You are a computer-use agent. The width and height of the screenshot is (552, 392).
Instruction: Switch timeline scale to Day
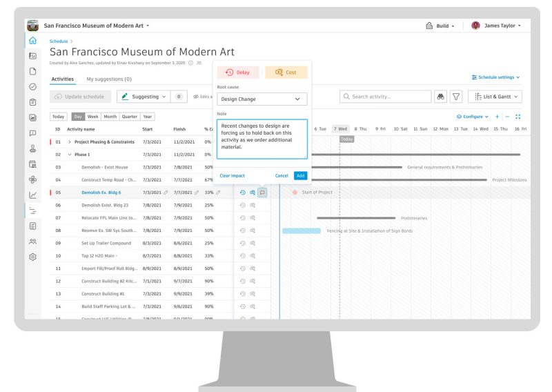tap(78, 117)
